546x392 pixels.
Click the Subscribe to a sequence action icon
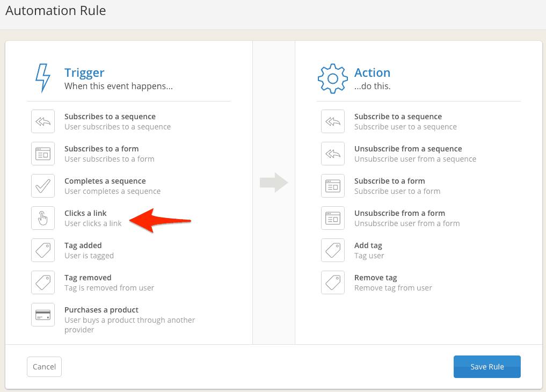(x=333, y=121)
